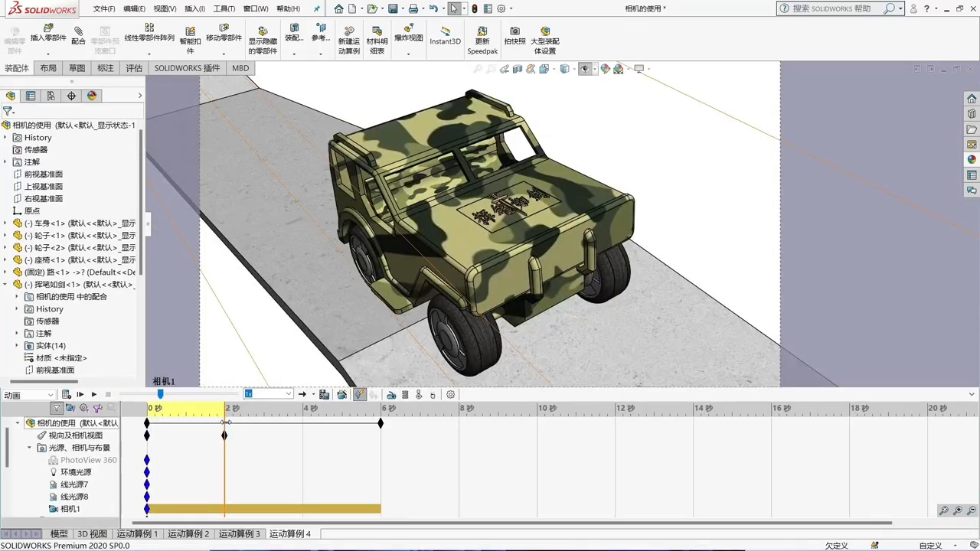Screen dimensions: 980x551
Task: Switch to the 运动算例 4 tab
Action: [x=289, y=533]
